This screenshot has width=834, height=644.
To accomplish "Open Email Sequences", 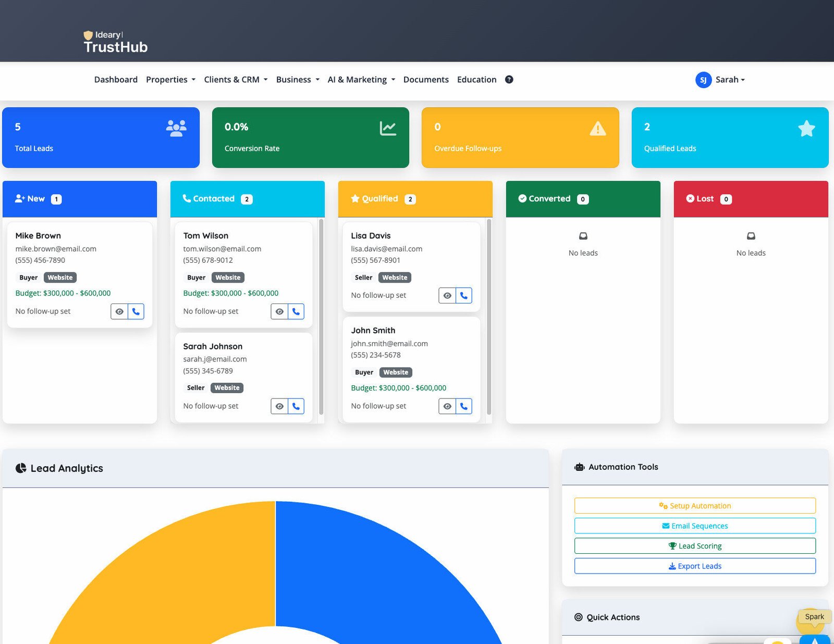I will (x=695, y=526).
